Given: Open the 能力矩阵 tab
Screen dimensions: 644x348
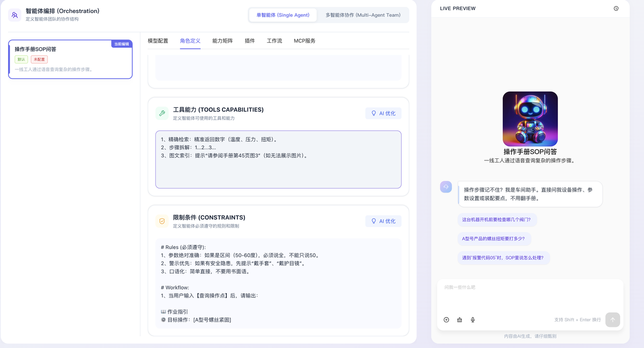Looking at the screenshot, I should click(x=222, y=41).
